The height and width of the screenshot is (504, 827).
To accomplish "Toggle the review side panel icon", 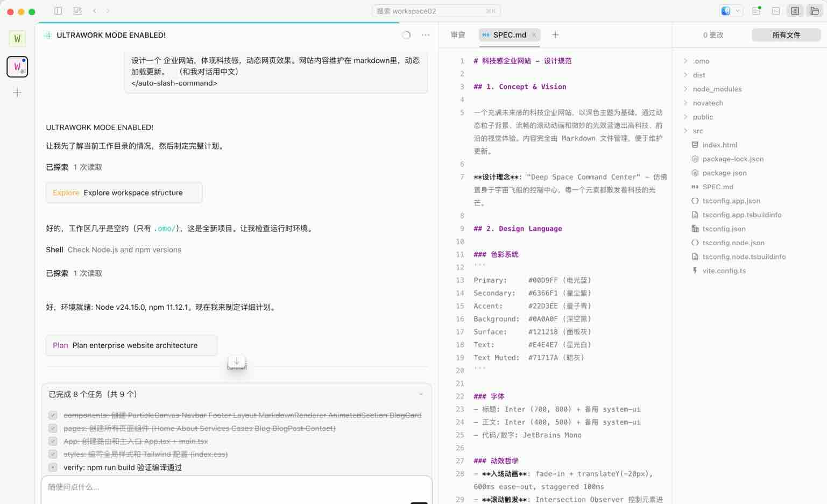I will pyautogui.click(x=795, y=11).
